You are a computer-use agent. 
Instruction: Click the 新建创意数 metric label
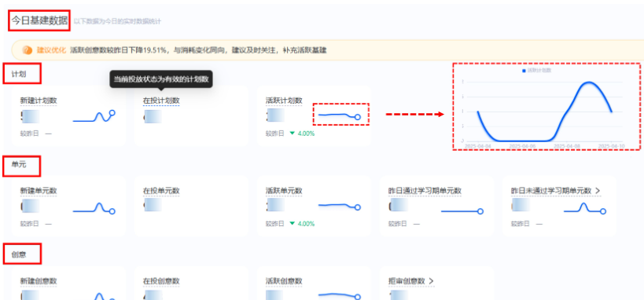click(x=39, y=281)
